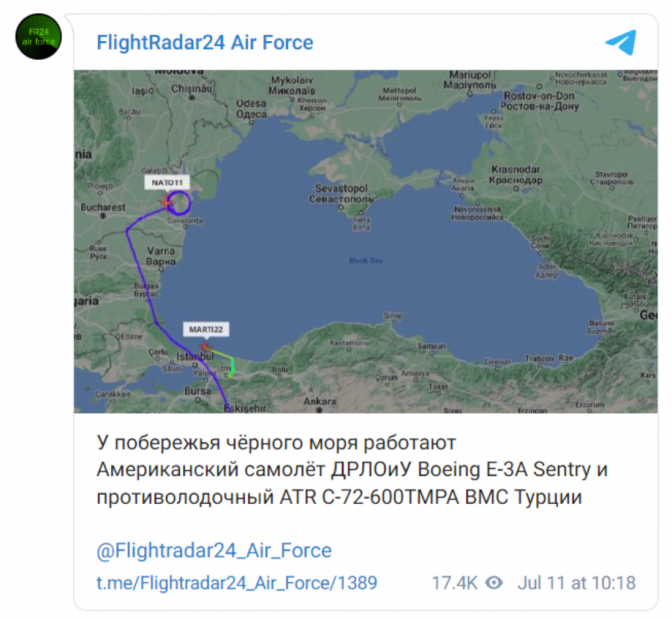Click the Bucharest label on the map

coord(103,207)
